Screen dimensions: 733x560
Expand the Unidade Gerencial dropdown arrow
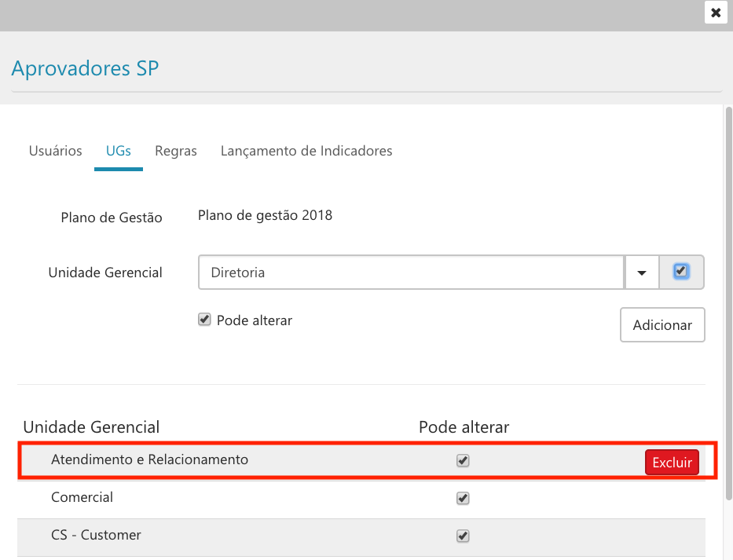tap(642, 273)
